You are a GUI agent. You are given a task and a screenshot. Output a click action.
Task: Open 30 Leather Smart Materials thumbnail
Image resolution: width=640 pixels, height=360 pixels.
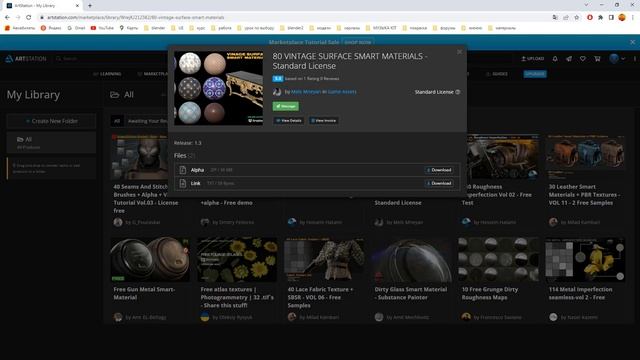point(585,157)
